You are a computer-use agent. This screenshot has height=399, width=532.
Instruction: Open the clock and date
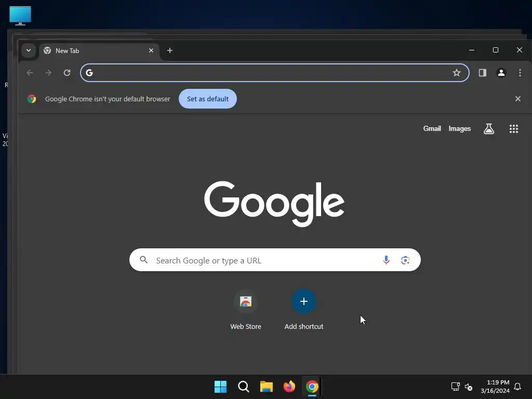[495, 387]
